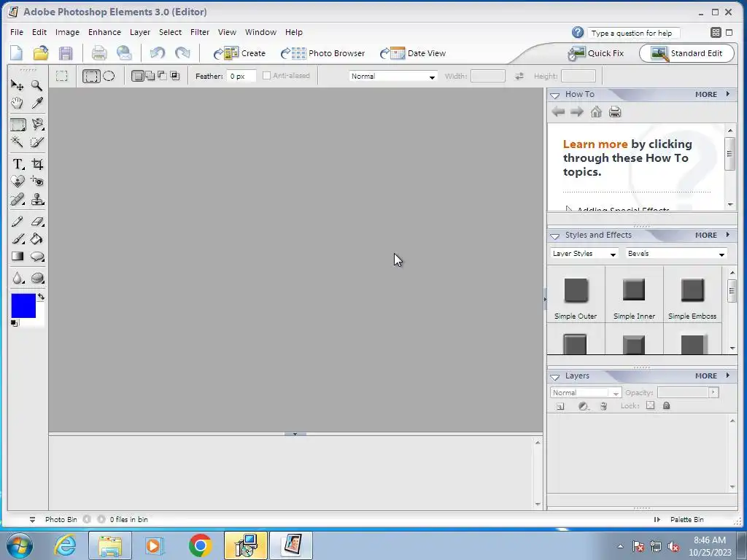This screenshot has width=747, height=560.
Task: Open the Filter menu
Action: [200, 32]
